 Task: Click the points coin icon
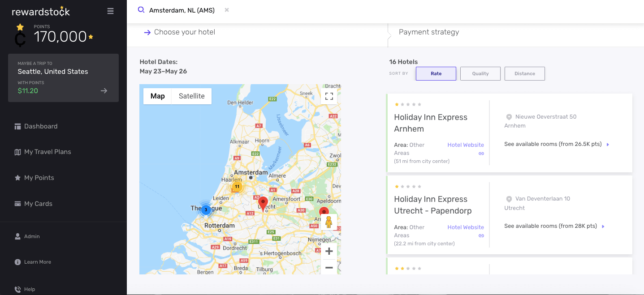click(x=20, y=36)
